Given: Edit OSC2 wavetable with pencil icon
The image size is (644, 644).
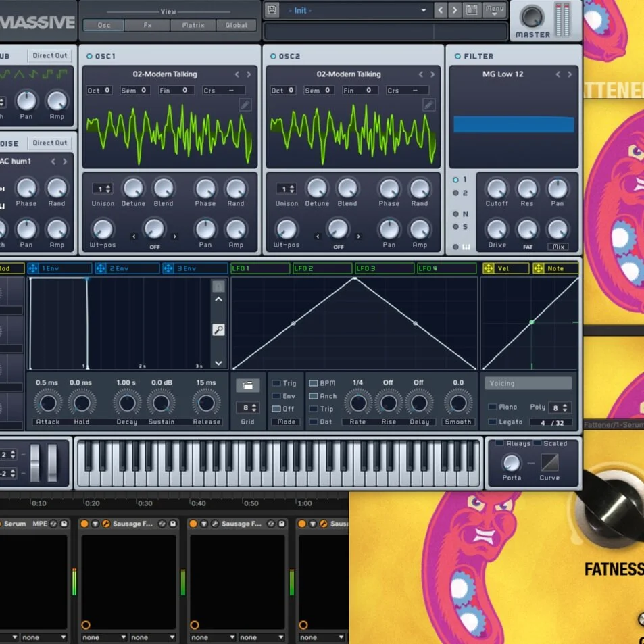Looking at the screenshot, I should 428,105.
